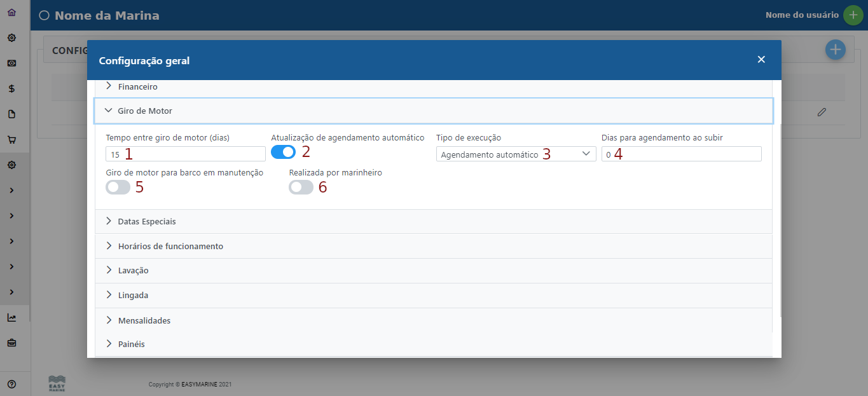Open the Tipo de execução dropdown
The image size is (868, 396).
pos(516,154)
